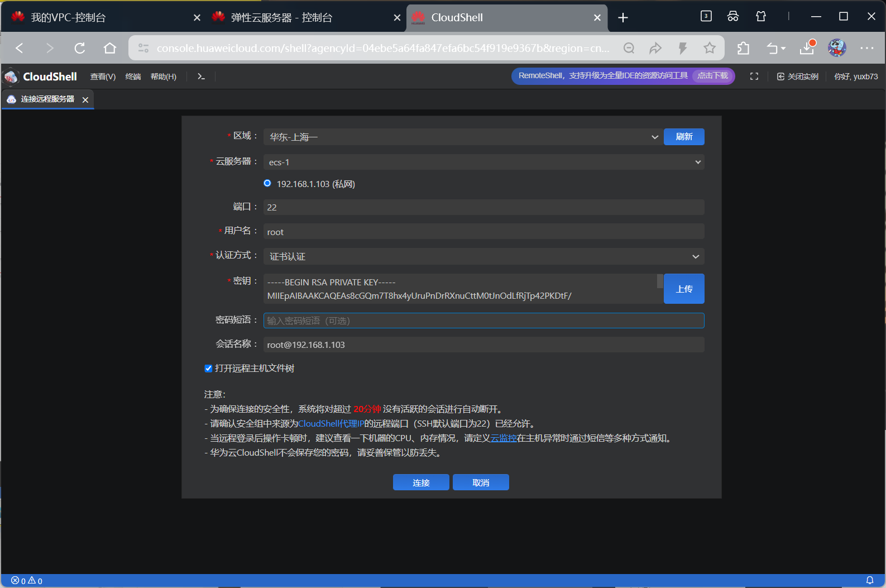Open notifications bell in status bar

coord(870,580)
